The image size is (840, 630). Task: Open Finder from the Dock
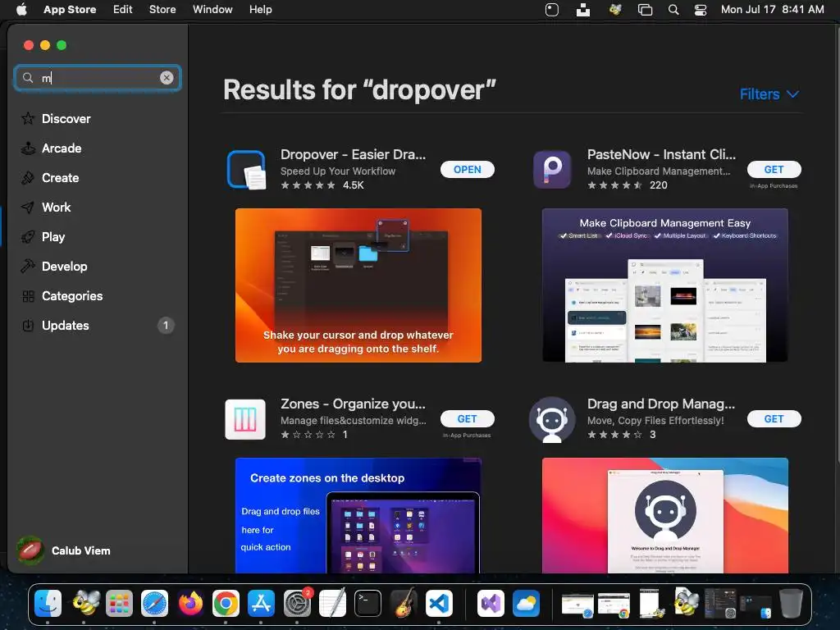tap(48, 603)
